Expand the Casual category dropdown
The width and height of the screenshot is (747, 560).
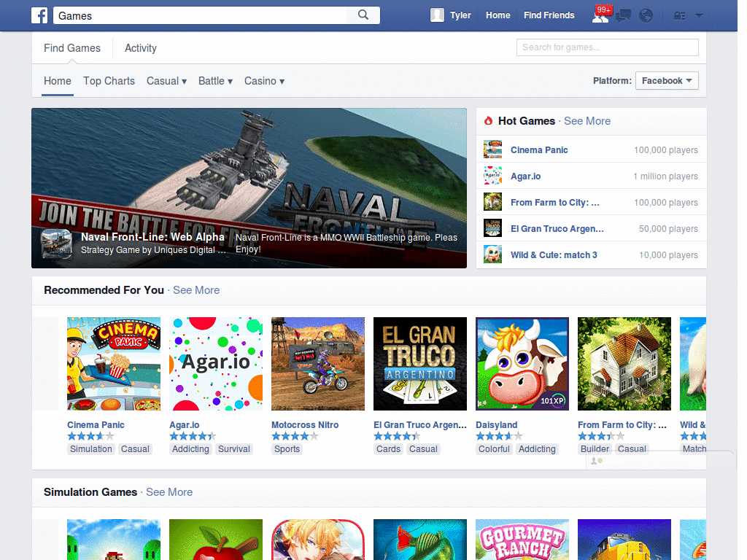pyautogui.click(x=166, y=81)
